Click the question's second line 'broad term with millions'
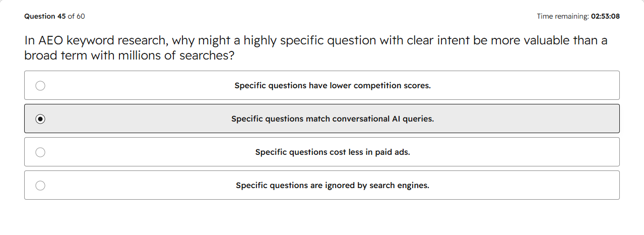 130,55
